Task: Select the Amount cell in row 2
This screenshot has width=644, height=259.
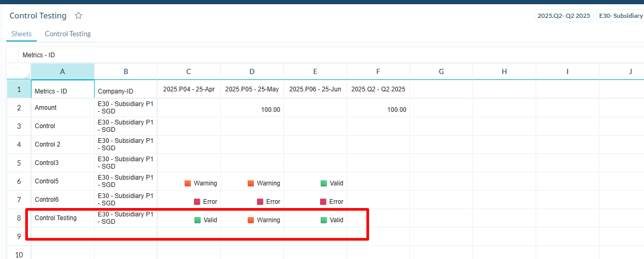Action: tap(63, 108)
